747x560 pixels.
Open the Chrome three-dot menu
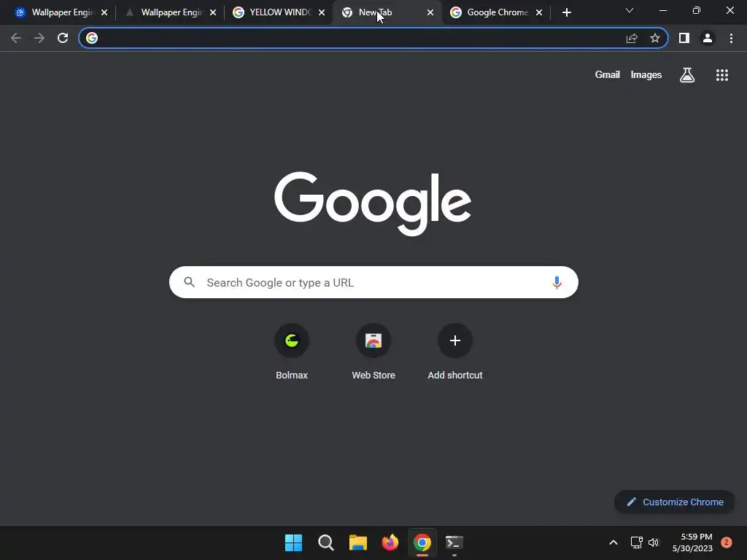(x=731, y=38)
